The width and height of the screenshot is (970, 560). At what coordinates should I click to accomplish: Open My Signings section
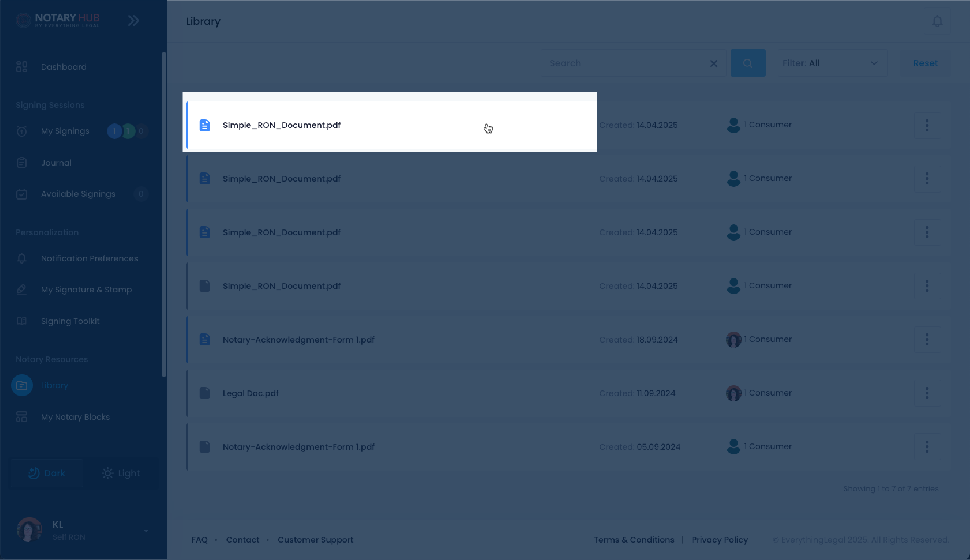tap(65, 131)
